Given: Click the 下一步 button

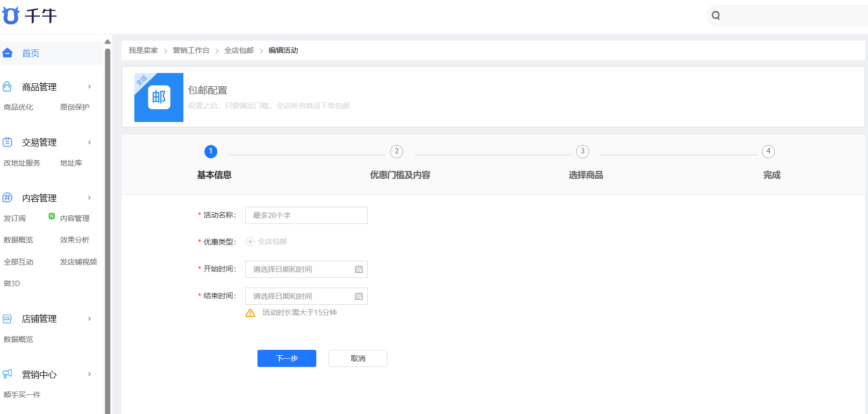Looking at the screenshot, I should click(287, 358).
